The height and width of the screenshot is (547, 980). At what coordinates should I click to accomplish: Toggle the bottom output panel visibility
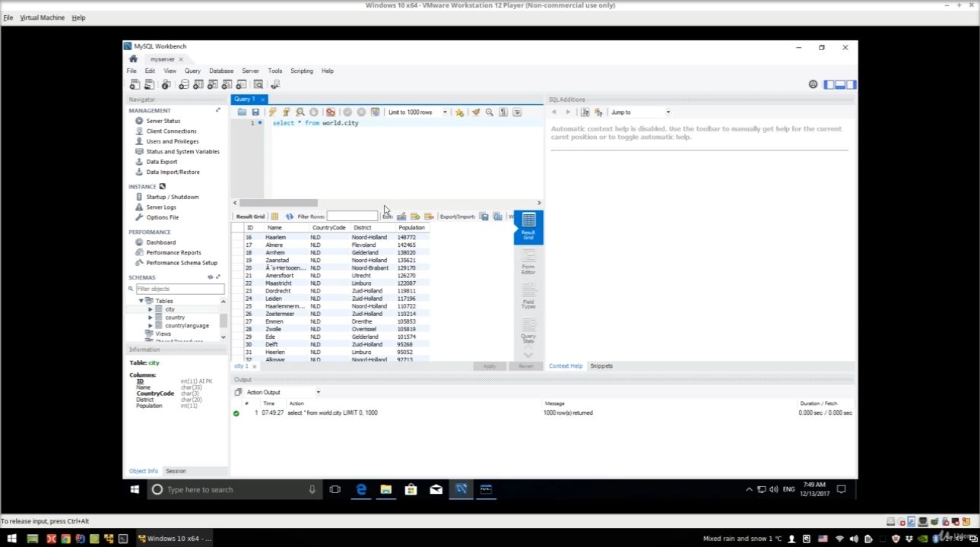click(840, 84)
